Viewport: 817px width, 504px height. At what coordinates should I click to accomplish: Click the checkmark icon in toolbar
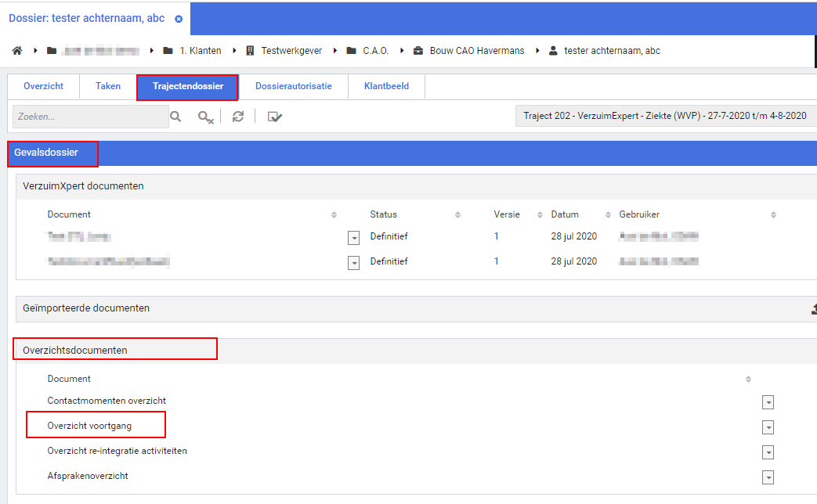pos(274,117)
